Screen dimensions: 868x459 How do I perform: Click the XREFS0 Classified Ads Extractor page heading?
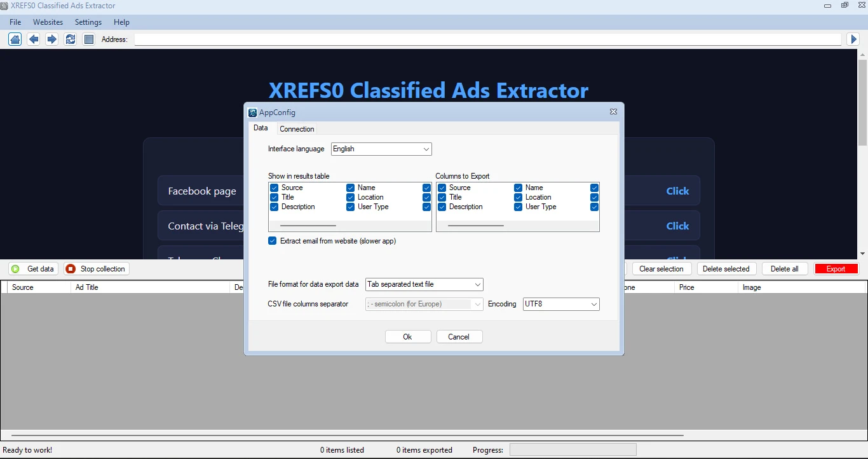point(429,90)
